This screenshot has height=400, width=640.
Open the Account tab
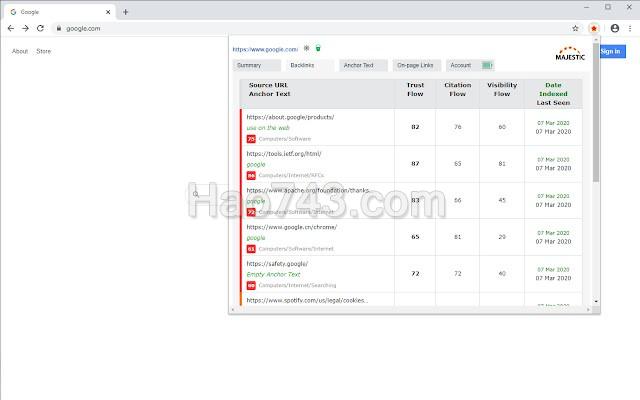[470, 65]
